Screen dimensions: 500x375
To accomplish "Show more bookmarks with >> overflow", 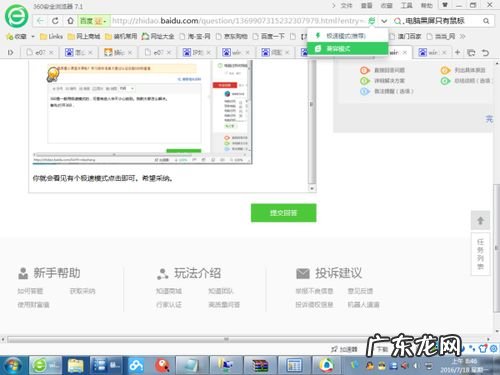I will (x=462, y=36).
